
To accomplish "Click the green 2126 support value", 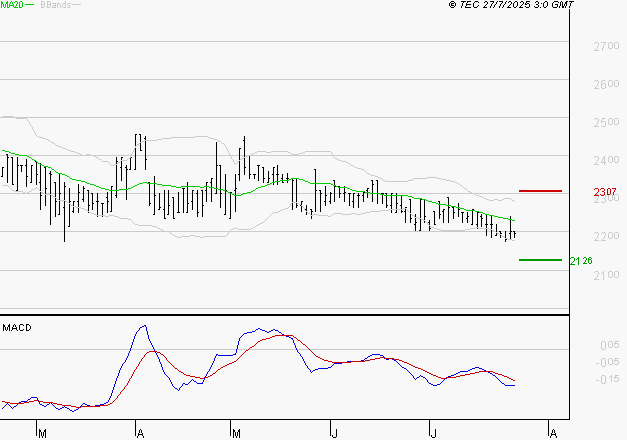I will pyautogui.click(x=581, y=261).
